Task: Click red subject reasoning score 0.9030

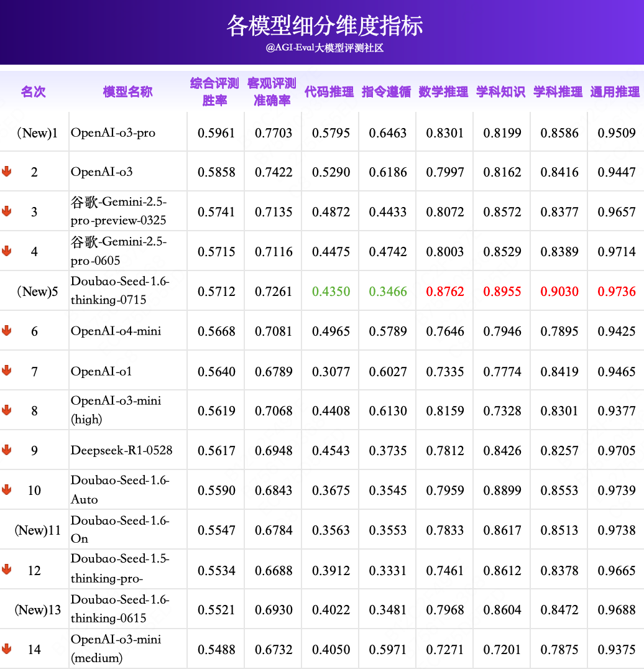Action: 559,292
